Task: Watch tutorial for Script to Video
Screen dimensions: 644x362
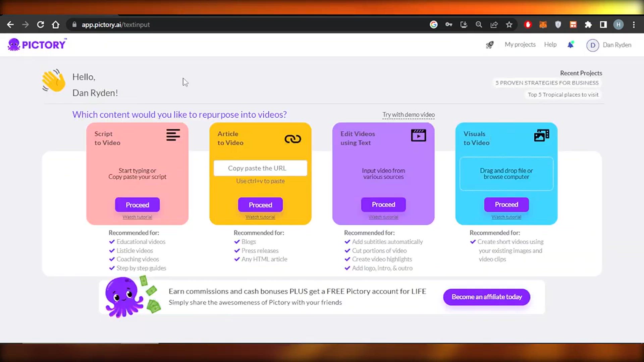Action: 137,217
